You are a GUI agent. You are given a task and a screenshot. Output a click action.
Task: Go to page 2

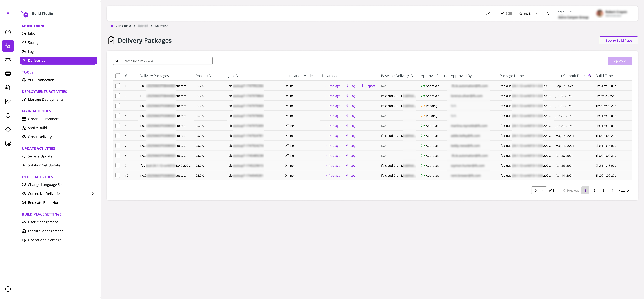pyautogui.click(x=594, y=190)
